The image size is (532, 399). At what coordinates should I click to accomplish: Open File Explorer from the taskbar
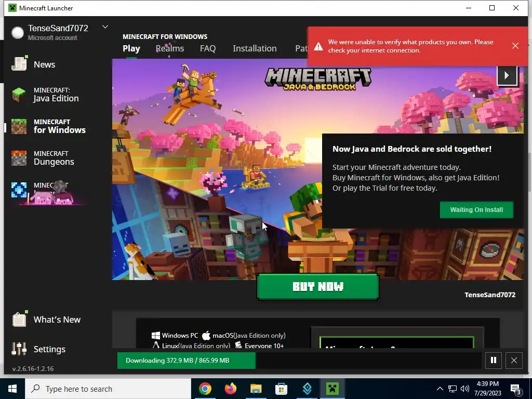tap(256, 389)
